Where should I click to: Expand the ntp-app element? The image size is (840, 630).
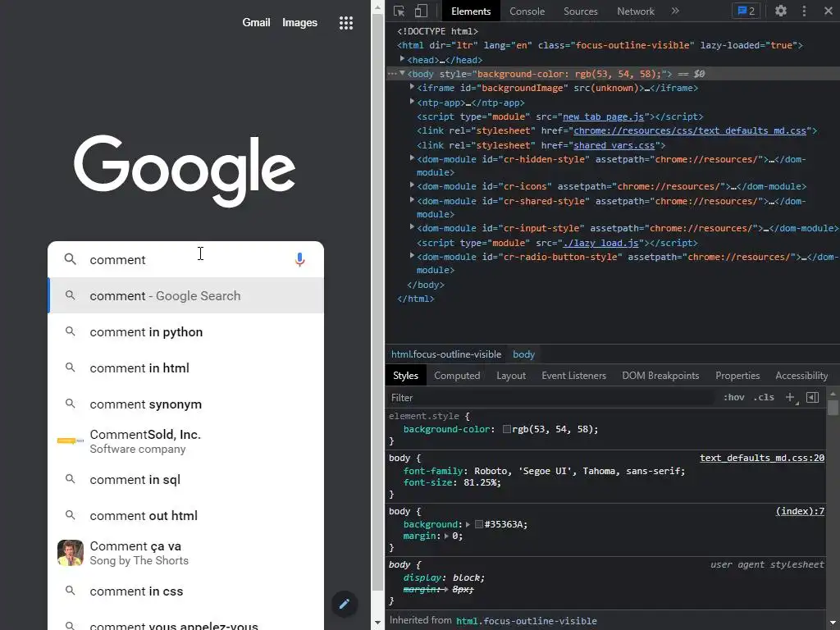click(x=412, y=101)
